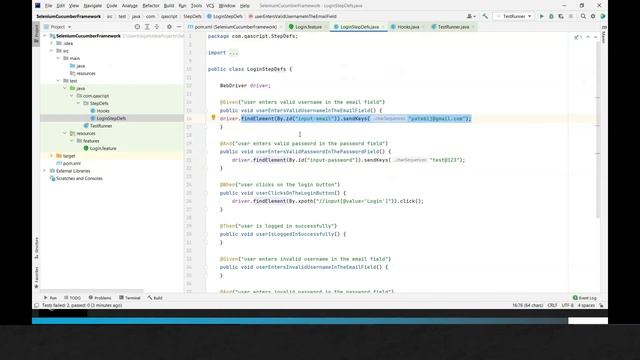640x360 pixels.
Task: Open the Terminal tool window
Action: (130, 298)
